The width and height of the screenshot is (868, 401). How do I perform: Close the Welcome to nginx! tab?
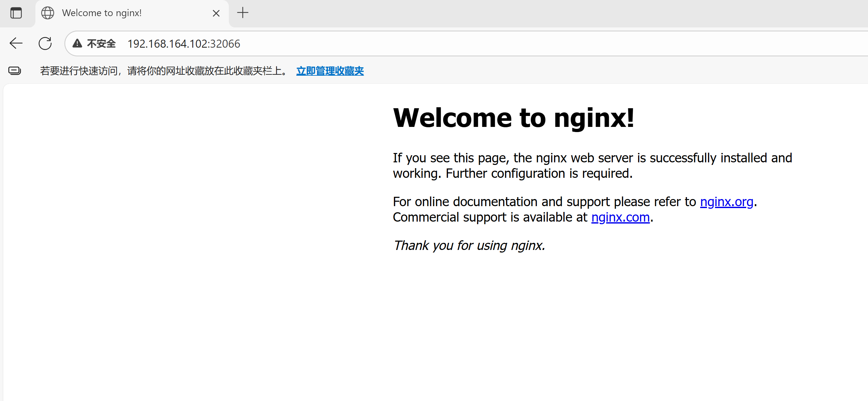coord(216,13)
